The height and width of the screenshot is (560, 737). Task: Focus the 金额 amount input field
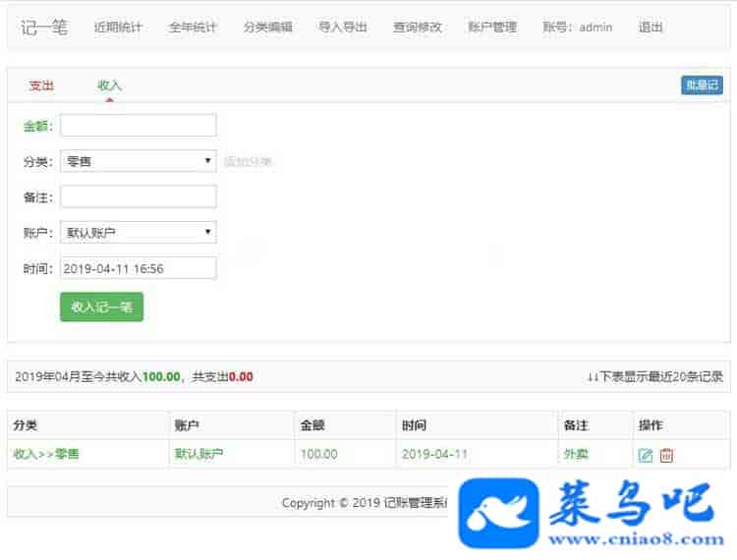138,126
